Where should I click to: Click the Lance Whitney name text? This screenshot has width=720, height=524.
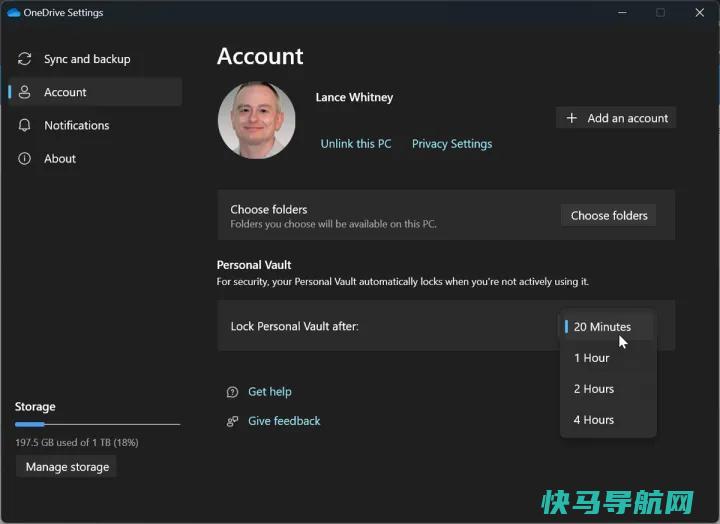click(x=354, y=97)
